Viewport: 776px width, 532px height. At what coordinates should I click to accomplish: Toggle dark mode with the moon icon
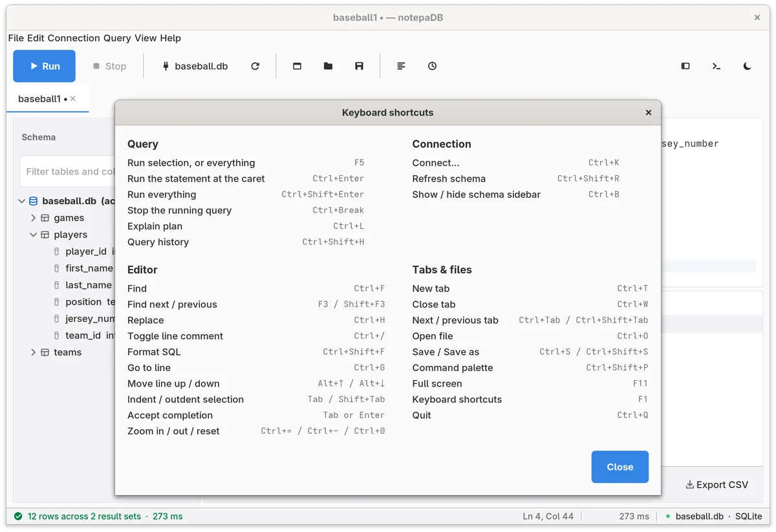(748, 66)
